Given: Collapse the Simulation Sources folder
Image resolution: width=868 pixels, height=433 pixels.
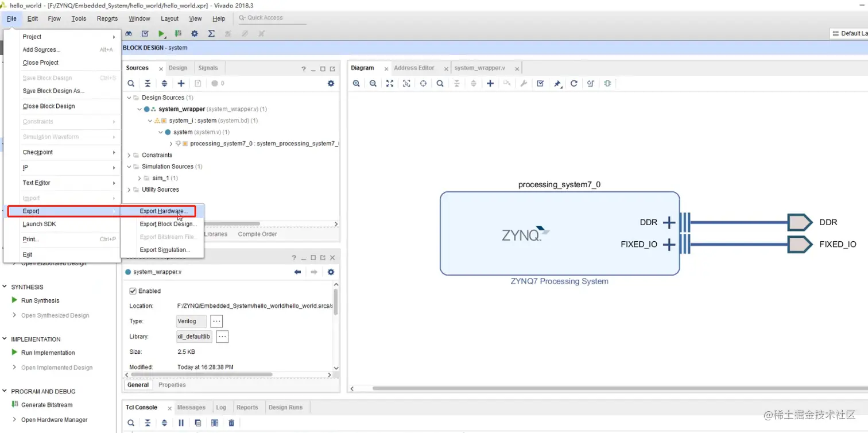Looking at the screenshot, I should pos(129,167).
